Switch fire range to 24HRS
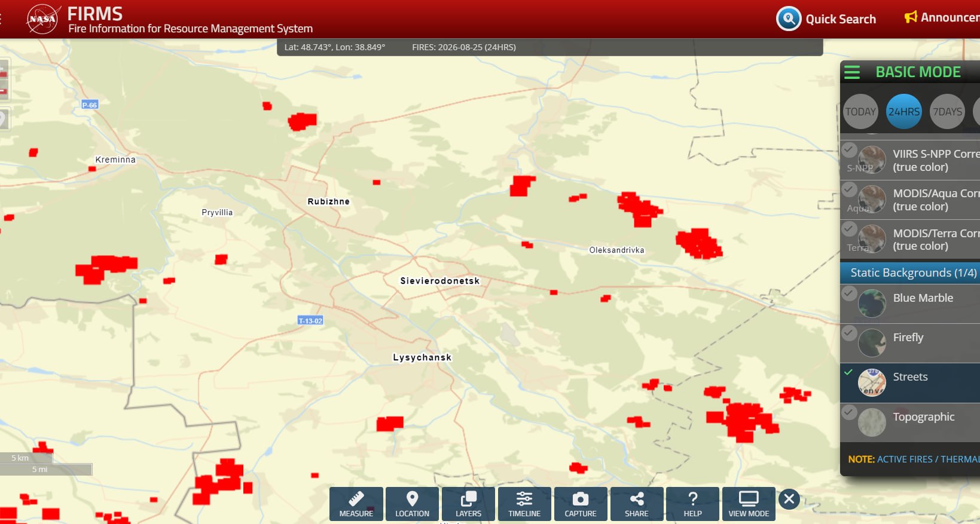Viewport: 980px width, 524px height. point(904,112)
